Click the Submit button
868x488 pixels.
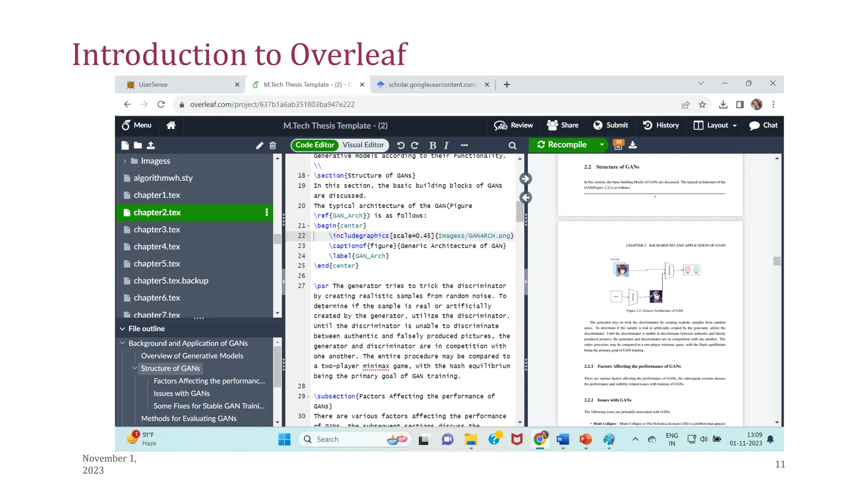pos(611,125)
